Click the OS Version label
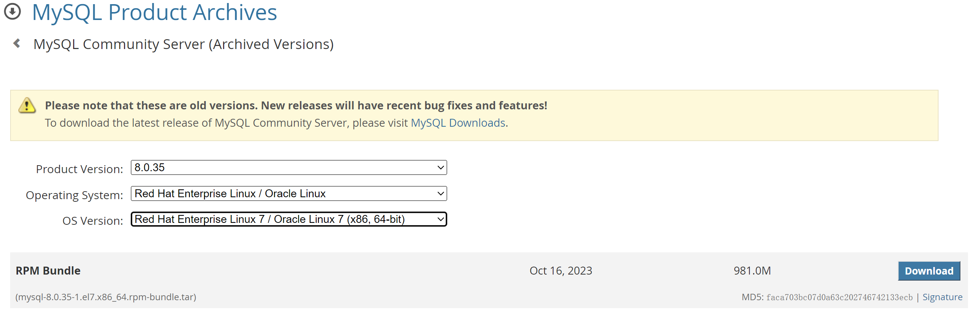 tap(92, 221)
